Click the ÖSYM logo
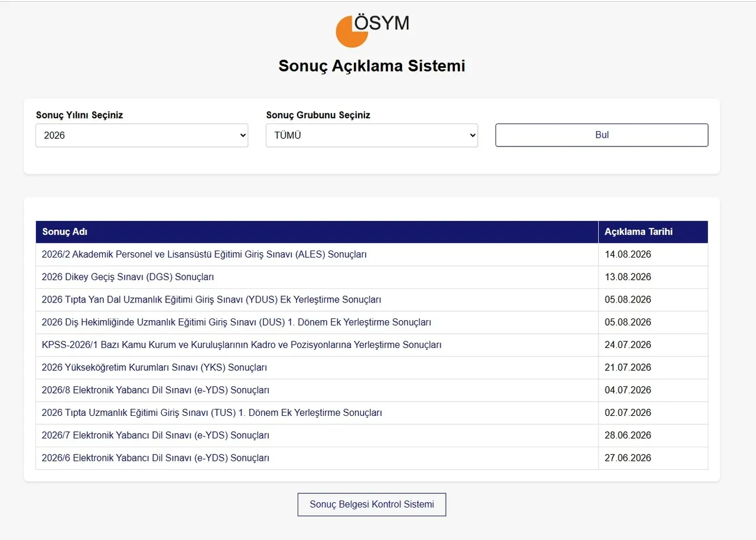 click(372, 30)
